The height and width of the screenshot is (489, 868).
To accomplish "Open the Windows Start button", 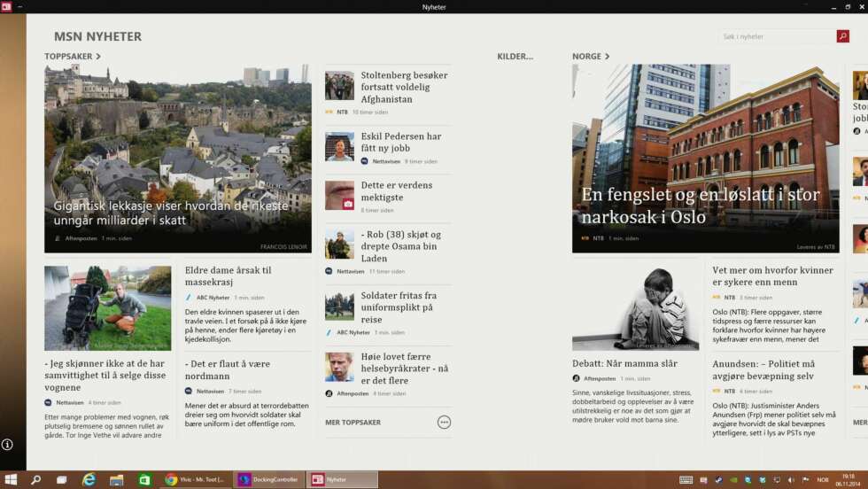I will pyautogui.click(x=11, y=479).
